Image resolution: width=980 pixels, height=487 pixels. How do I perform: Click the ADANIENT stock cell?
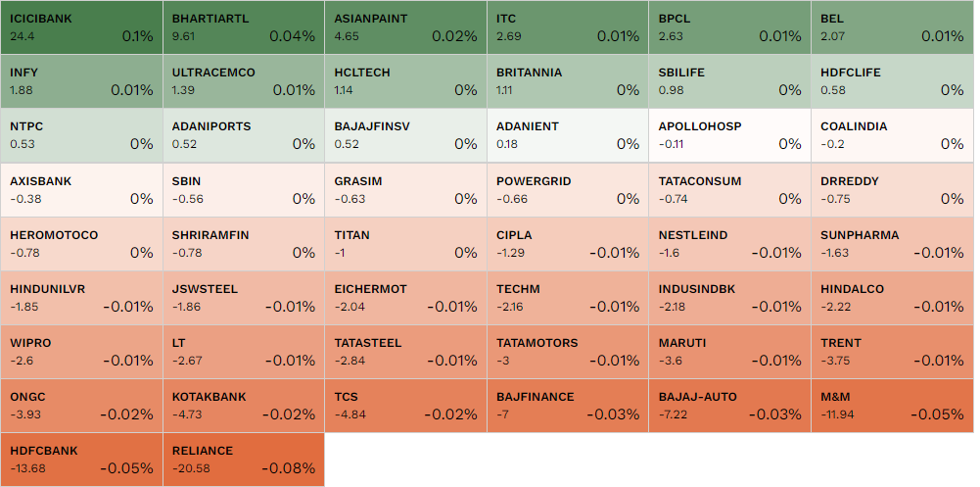568,135
